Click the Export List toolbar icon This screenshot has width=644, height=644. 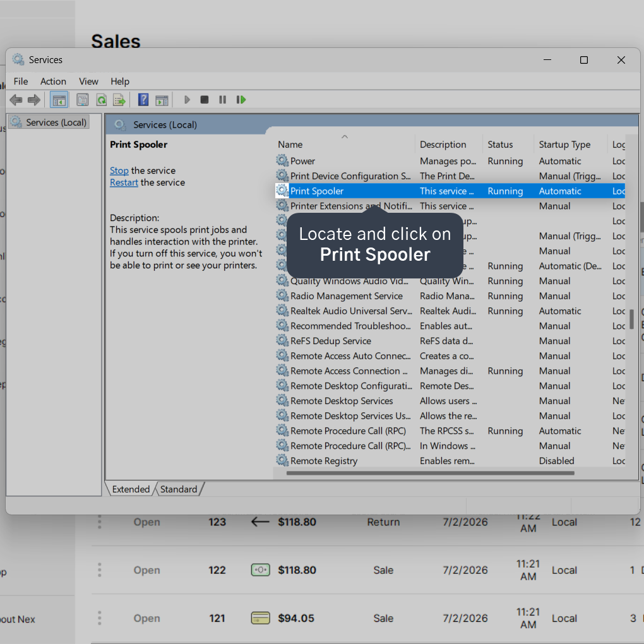point(119,100)
